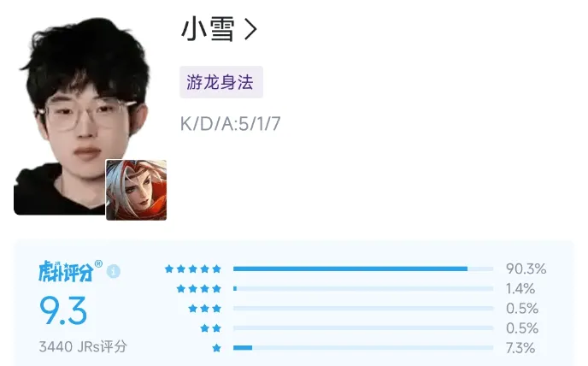Open the player portrait photo
588x366 pixels.
click(83, 116)
